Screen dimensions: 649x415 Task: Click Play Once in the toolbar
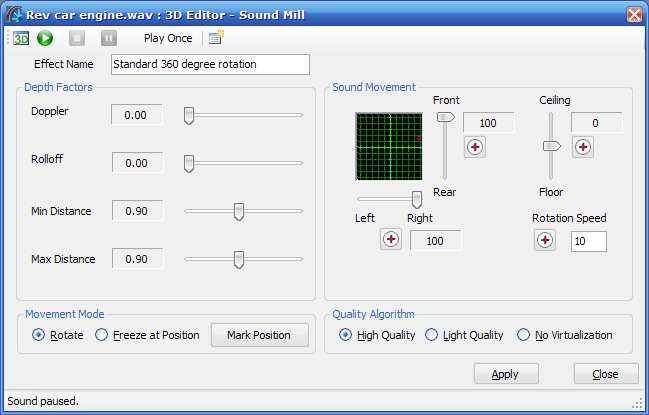(168, 38)
